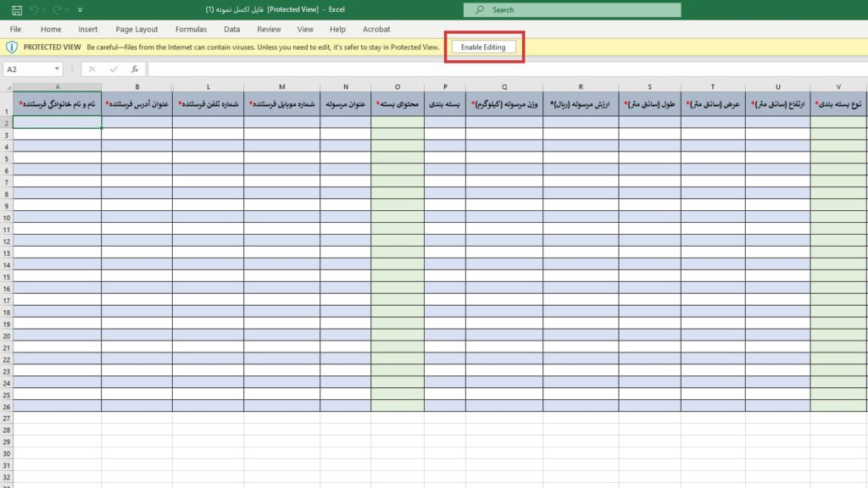Click inside the Search box
868x488 pixels.
[x=572, y=10]
